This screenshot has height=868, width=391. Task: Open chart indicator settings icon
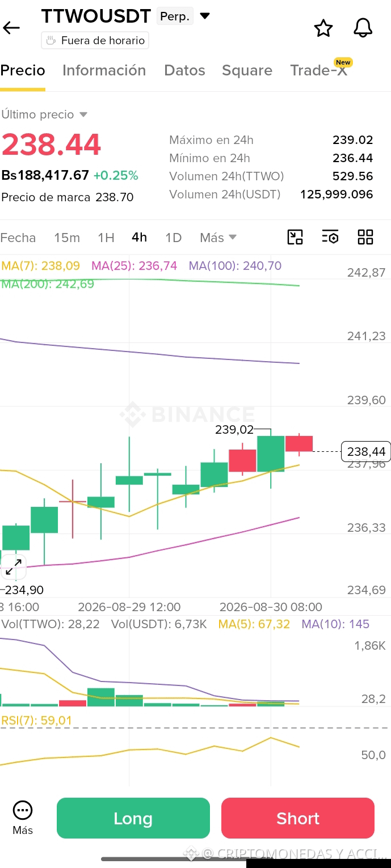point(330,237)
